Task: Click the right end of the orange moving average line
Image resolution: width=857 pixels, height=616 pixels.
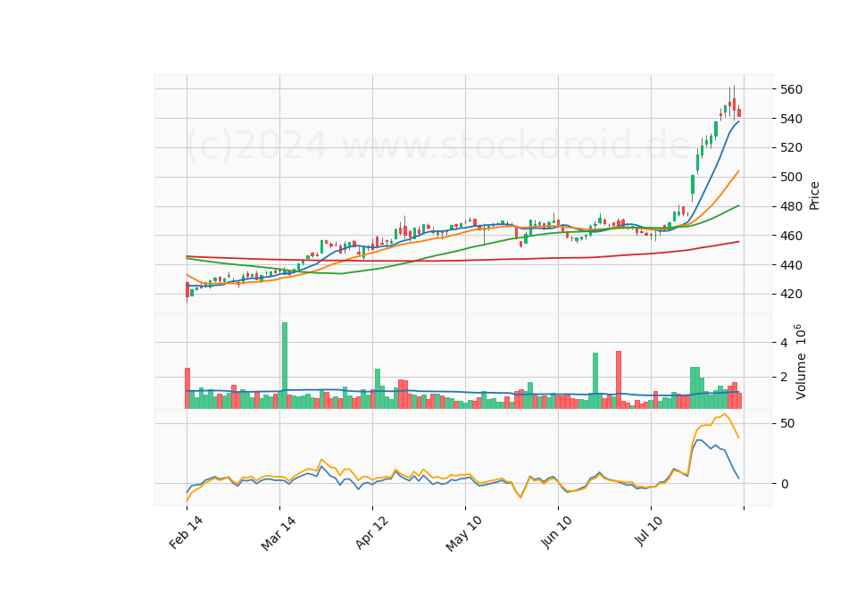Action: (739, 171)
